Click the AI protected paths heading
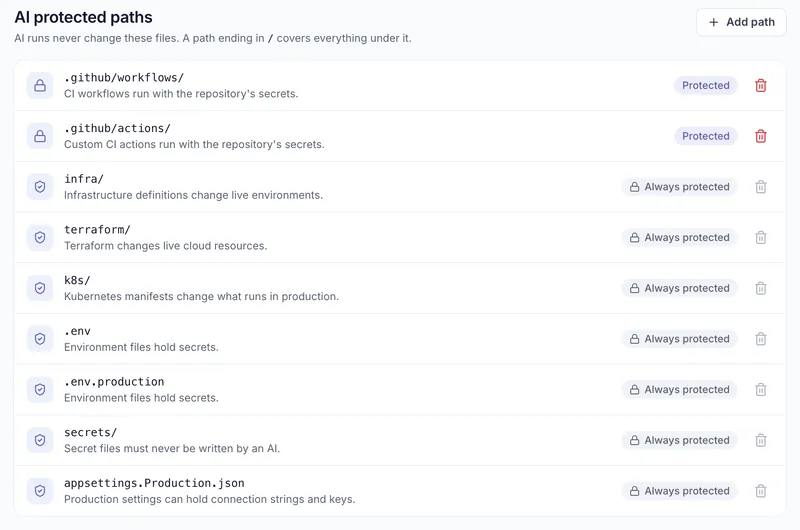 (83, 17)
